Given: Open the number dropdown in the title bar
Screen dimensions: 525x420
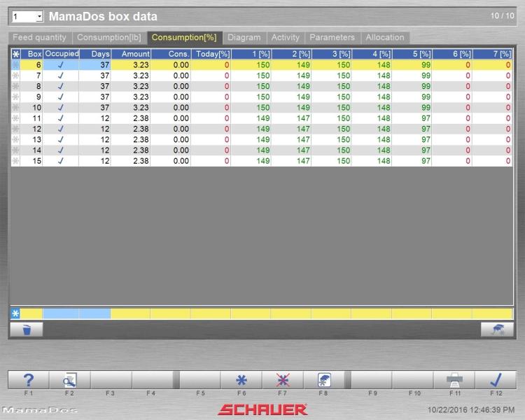Looking at the screenshot, I should (38, 16).
